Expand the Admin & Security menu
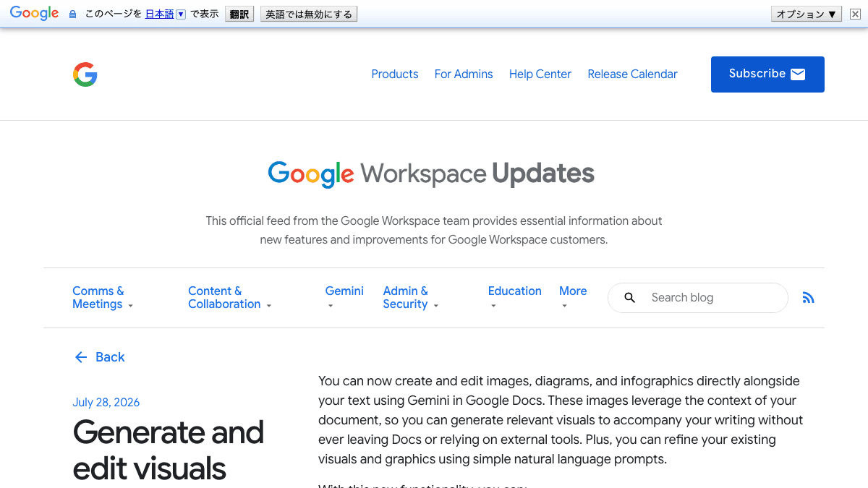 (411, 298)
